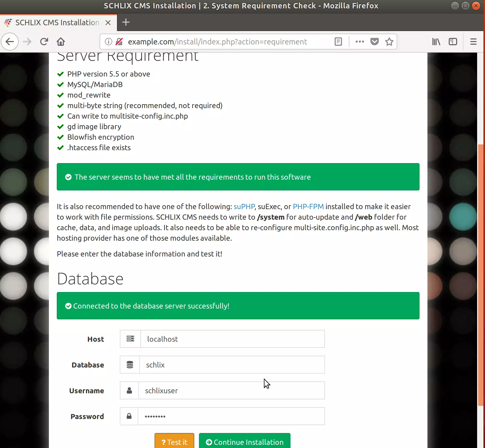This screenshot has width=485, height=448.
Task: Select the SCHLIX CMS Installation tab
Action: tap(58, 23)
